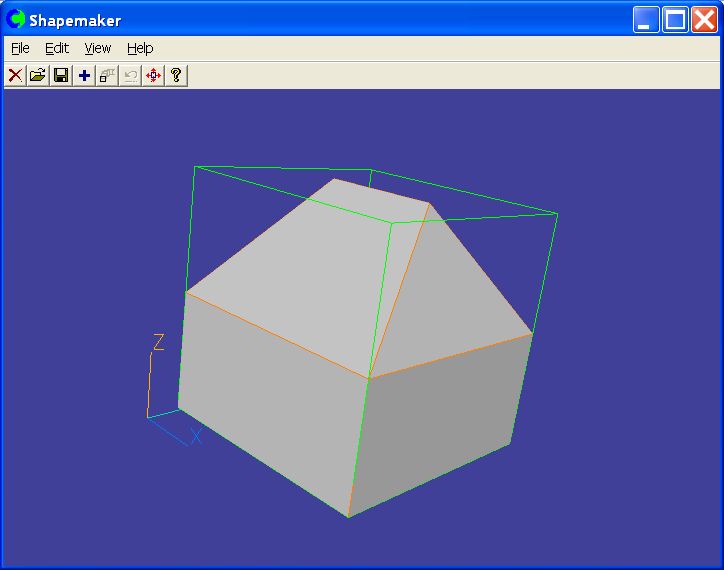Screen dimensions: 724x570
Task: Add a new shape with the blue plus icon
Action: point(84,75)
